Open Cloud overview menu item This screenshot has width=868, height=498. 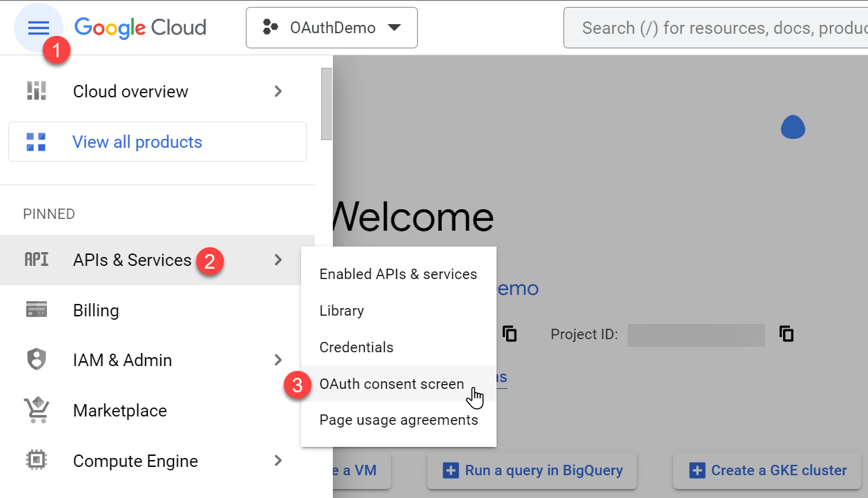157,91
